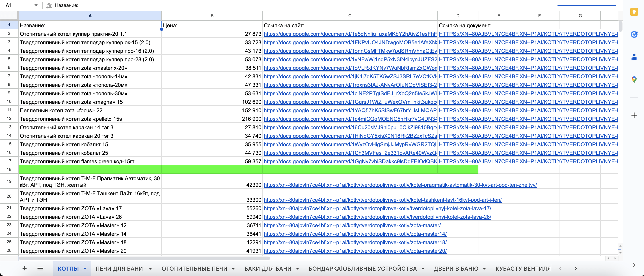
Task: Collapse the side panel with the chevron
Action: [634, 265]
